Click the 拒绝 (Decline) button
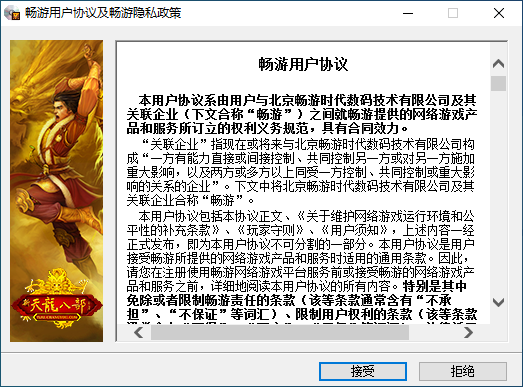 coord(463,371)
